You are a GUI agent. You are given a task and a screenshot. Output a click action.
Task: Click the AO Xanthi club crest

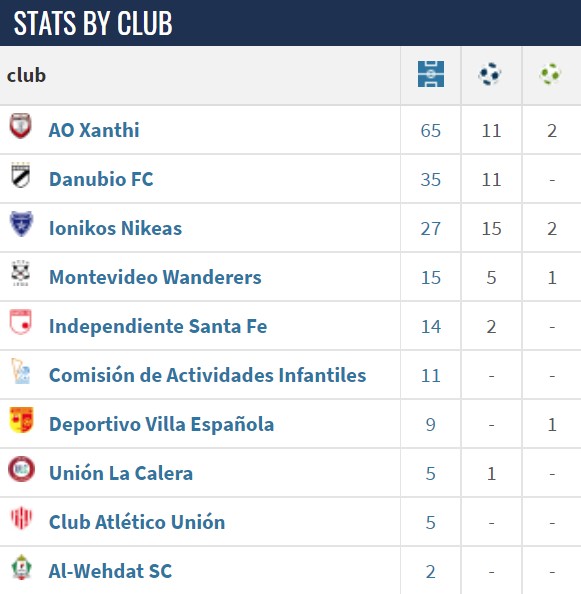[x=21, y=126]
